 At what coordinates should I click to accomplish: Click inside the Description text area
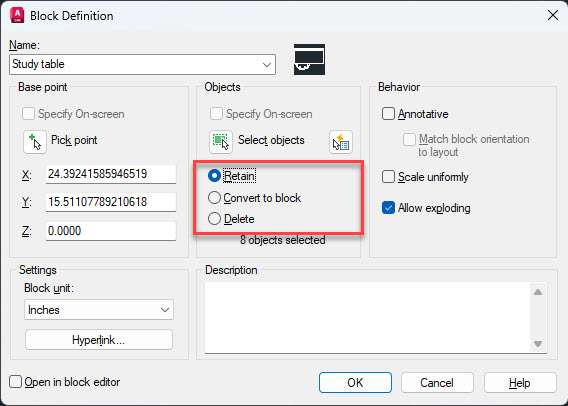pos(368,318)
